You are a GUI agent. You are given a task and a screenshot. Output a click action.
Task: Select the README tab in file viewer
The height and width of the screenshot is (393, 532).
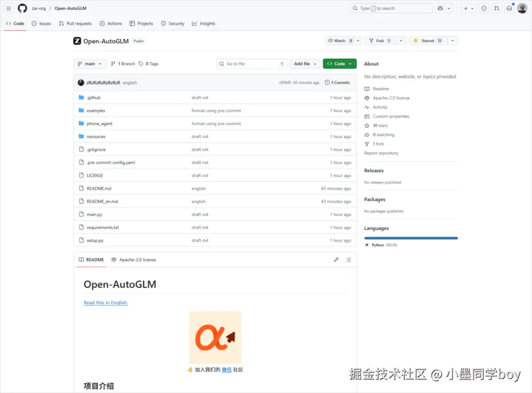[x=91, y=259]
